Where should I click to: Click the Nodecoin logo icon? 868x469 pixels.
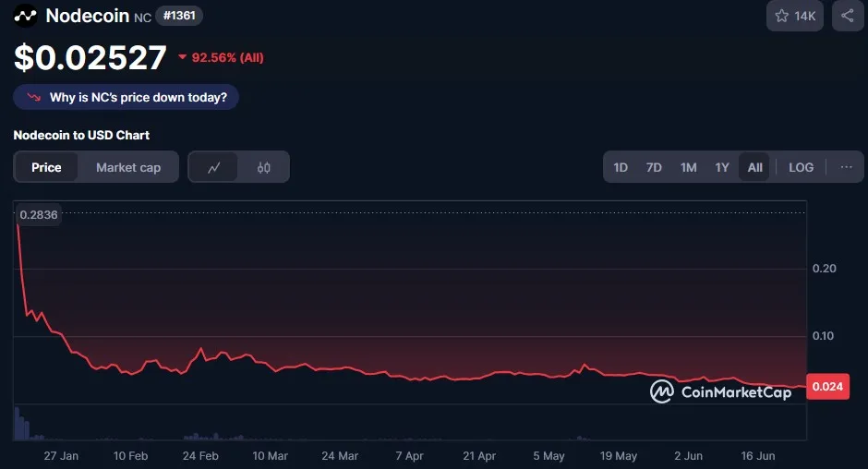(26, 16)
